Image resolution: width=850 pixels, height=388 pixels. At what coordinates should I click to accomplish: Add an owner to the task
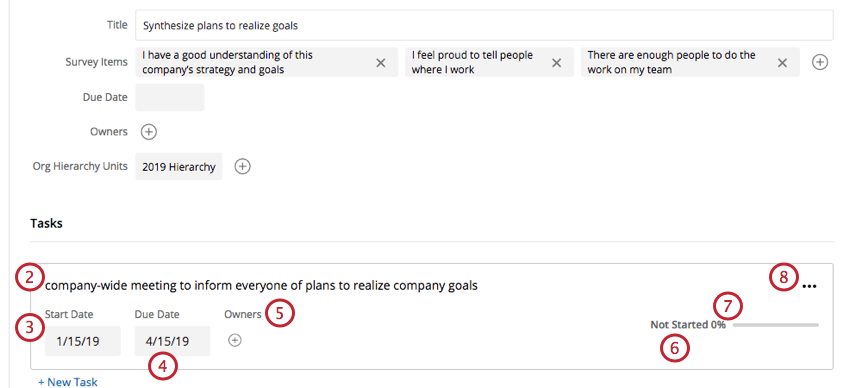(x=234, y=340)
